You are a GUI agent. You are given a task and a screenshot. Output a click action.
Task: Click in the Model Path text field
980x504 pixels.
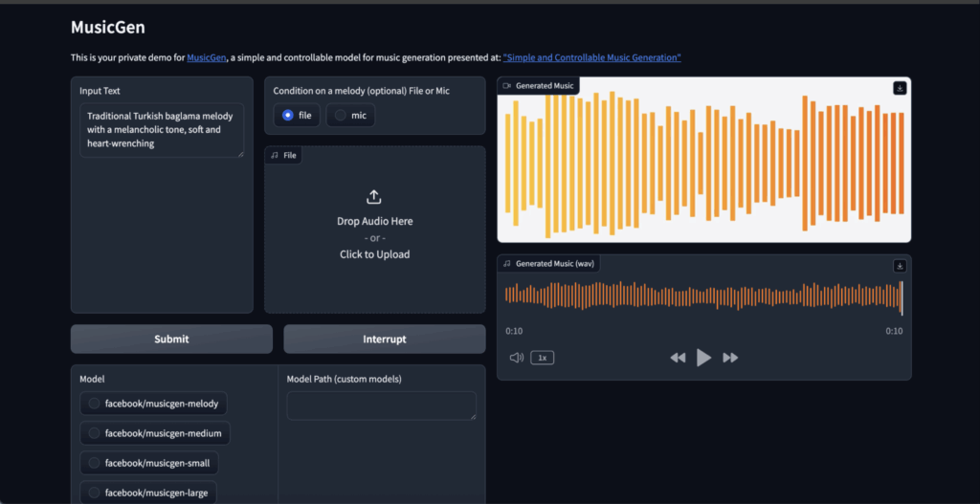381,405
